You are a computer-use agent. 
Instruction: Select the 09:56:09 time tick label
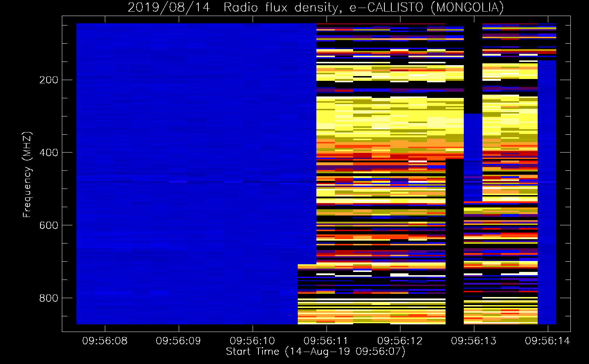[x=178, y=341]
